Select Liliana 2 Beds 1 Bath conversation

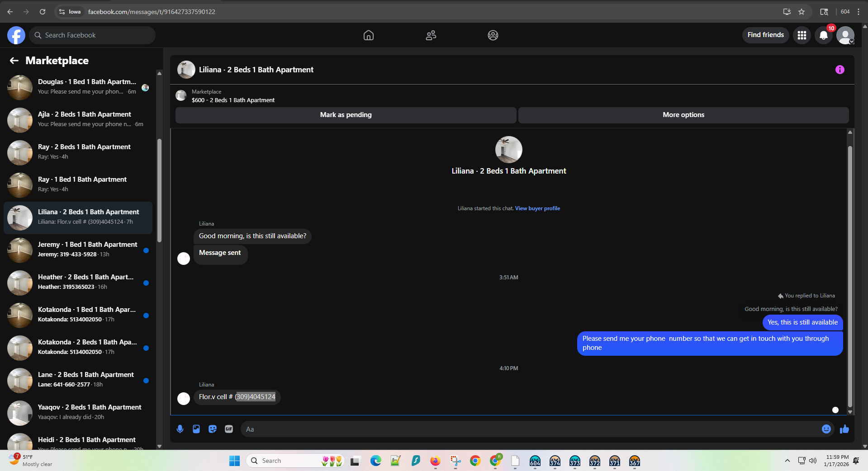click(78, 218)
